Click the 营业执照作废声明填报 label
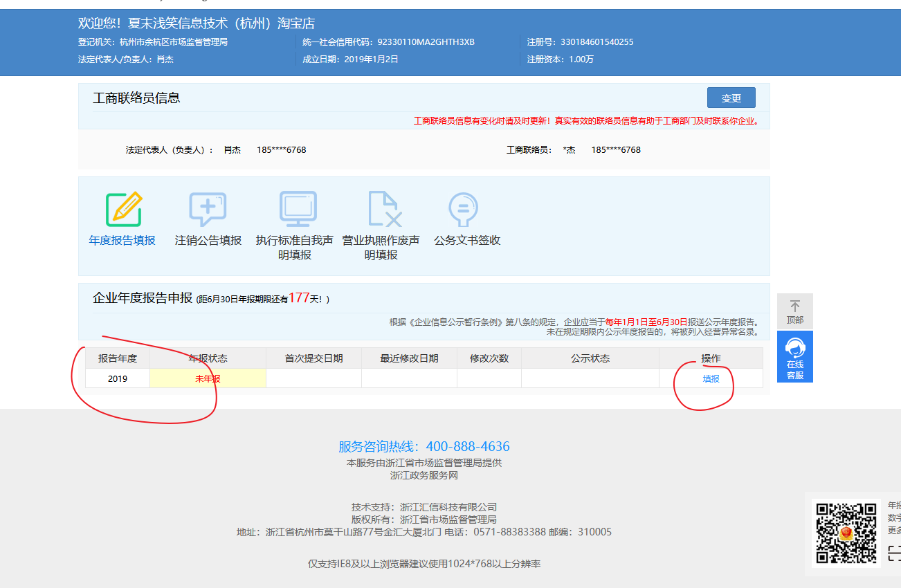The height and width of the screenshot is (588, 901). (x=381, y=248)
